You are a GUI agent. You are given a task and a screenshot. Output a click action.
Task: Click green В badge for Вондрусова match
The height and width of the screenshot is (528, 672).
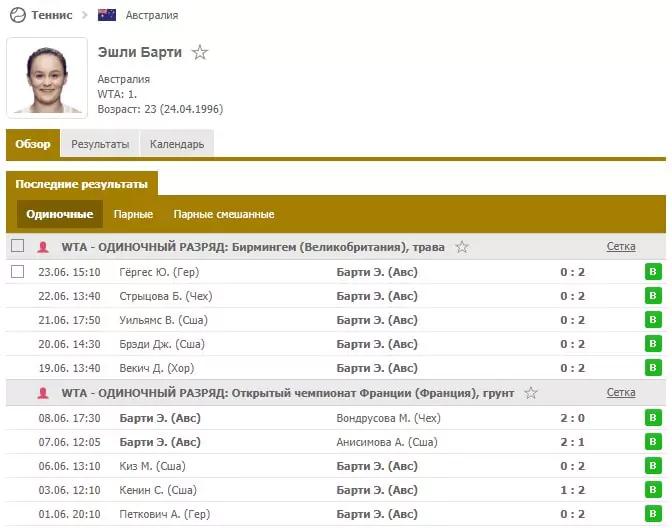coord(653,418)
